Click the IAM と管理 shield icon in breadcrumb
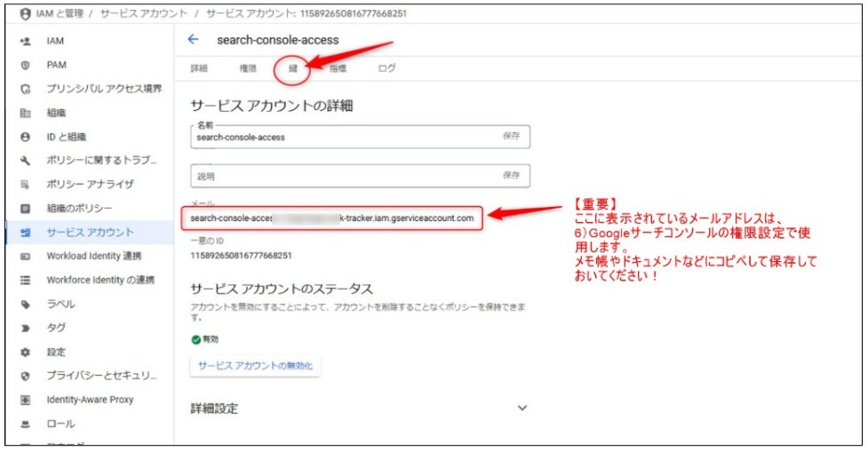This screenshot has width=868, height=452. point(25,14)
